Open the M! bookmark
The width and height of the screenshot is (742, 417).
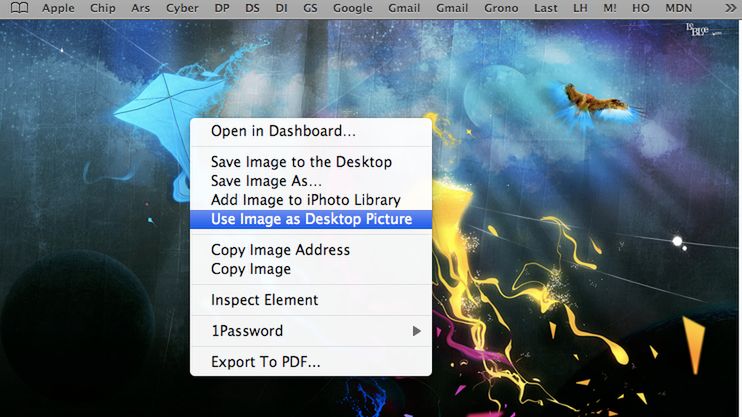tap(610, 8)
